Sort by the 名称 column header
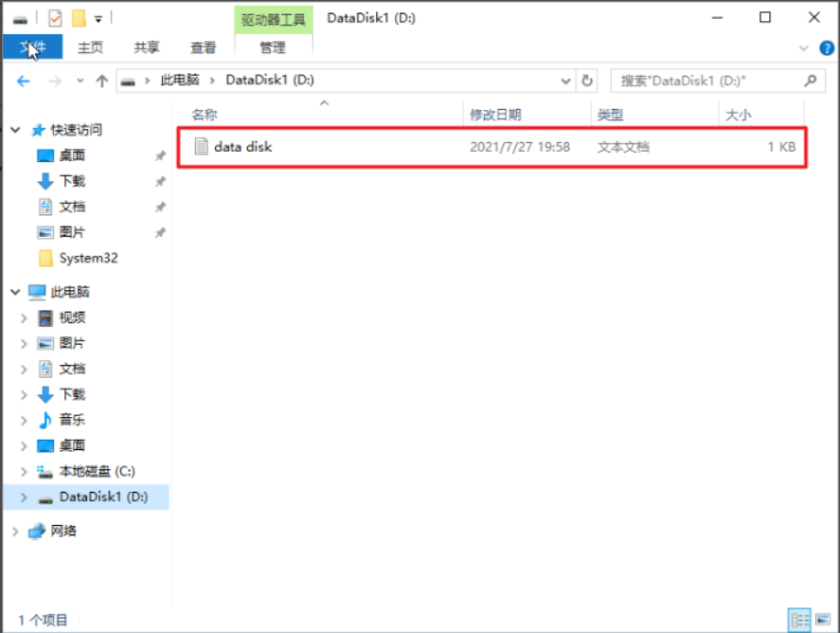 (205, 115)
